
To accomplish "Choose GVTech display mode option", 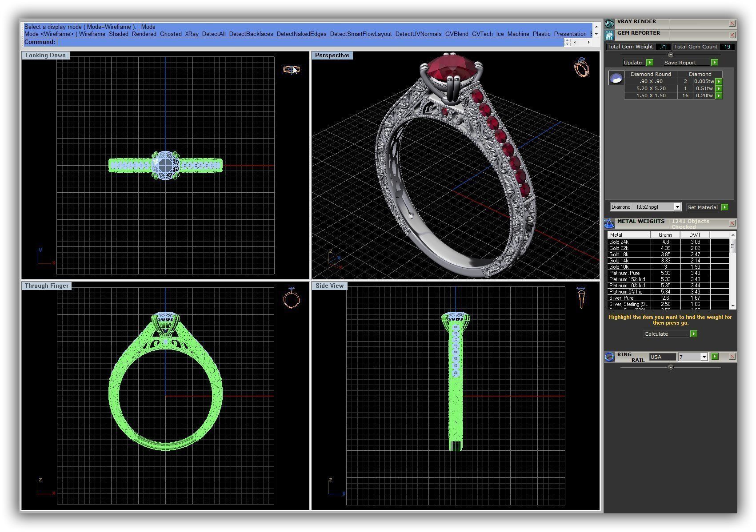I will pos(482,34).
